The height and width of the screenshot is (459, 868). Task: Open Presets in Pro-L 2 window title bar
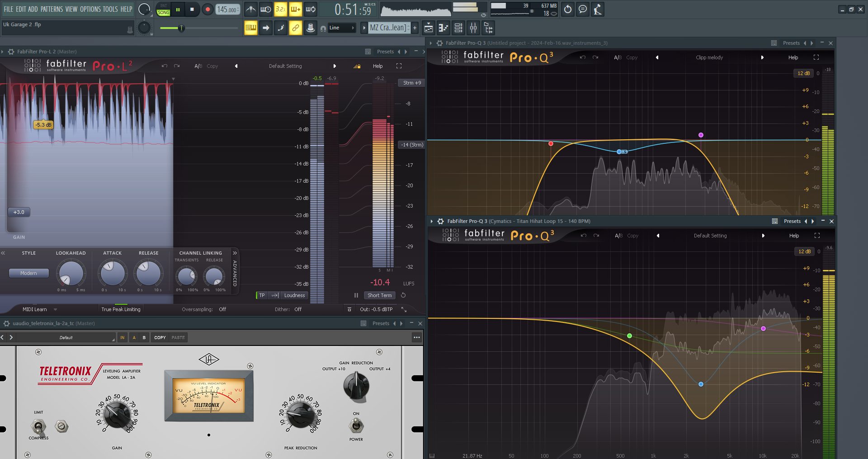pos(385,52)
